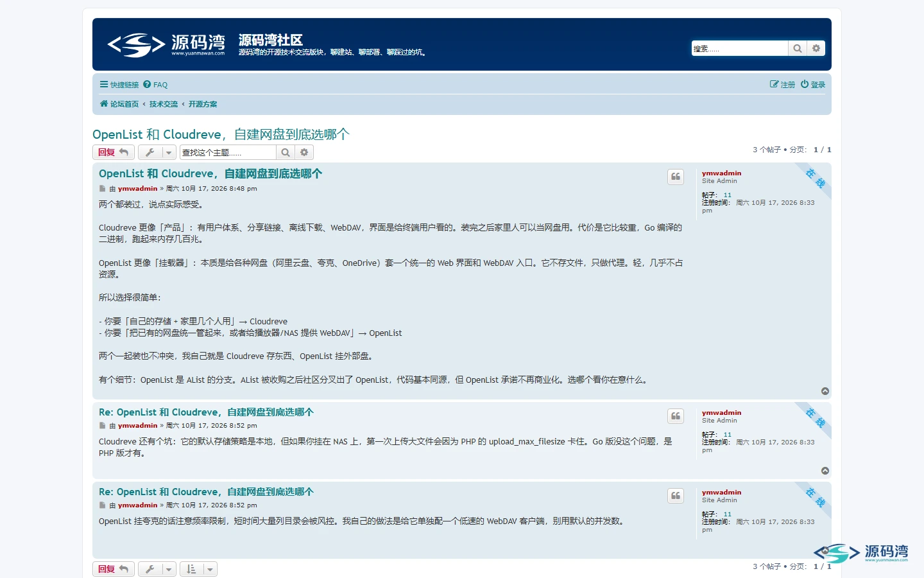Open the Re: title of the 夸克 reply
The image size is (924, 578).
[x=206, y=492]
